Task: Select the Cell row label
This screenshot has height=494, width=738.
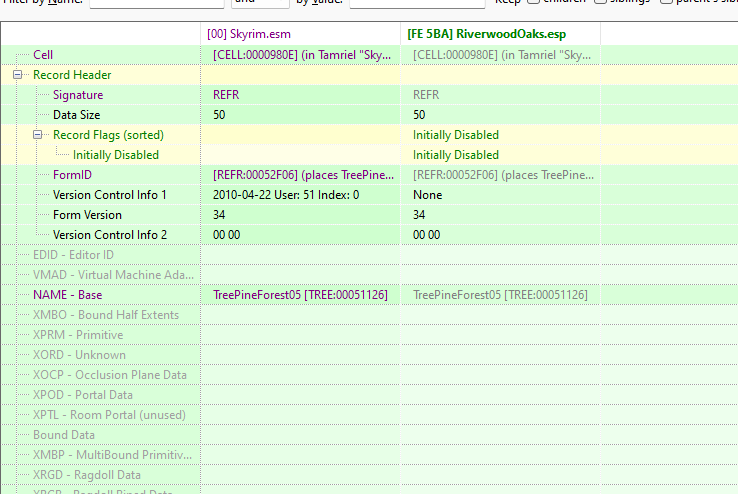Action: (43, 55)
